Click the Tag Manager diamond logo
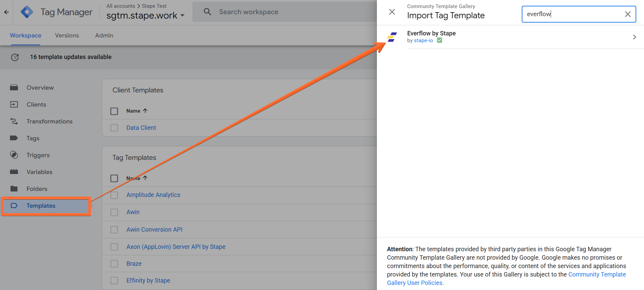Image resolution: width=644 pixels, height=290 pixels. point(27,12)
